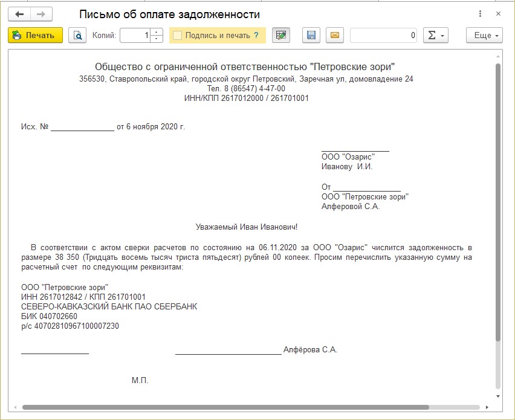515x420 pixels.
Task: Toggle document edit mode icon
Action: (281, 35)
